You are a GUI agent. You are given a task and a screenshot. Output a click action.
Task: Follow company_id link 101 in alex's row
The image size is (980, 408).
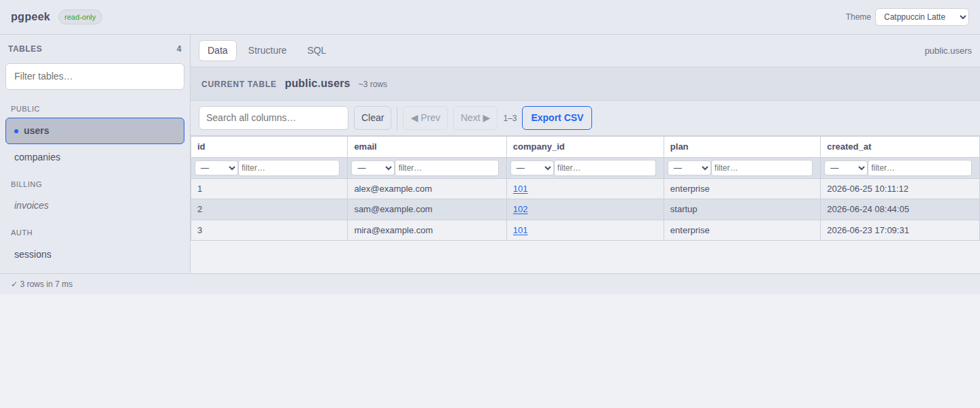[520, 188]
